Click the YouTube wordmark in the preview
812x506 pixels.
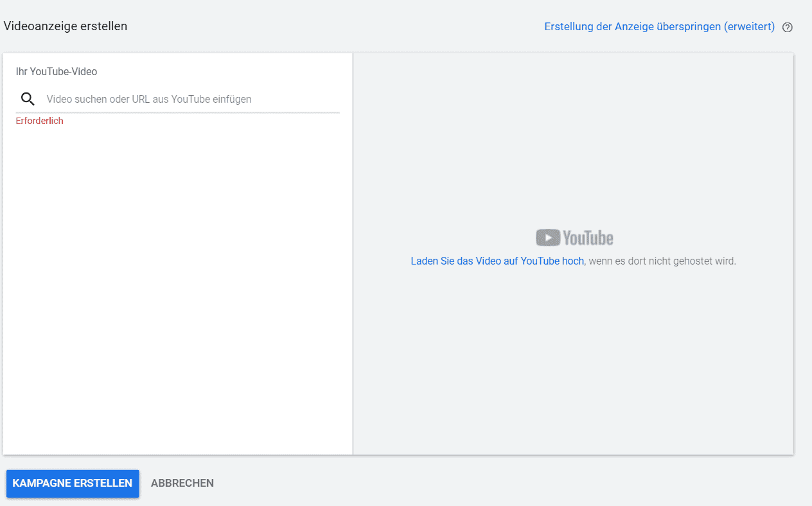tap(588, 238)
